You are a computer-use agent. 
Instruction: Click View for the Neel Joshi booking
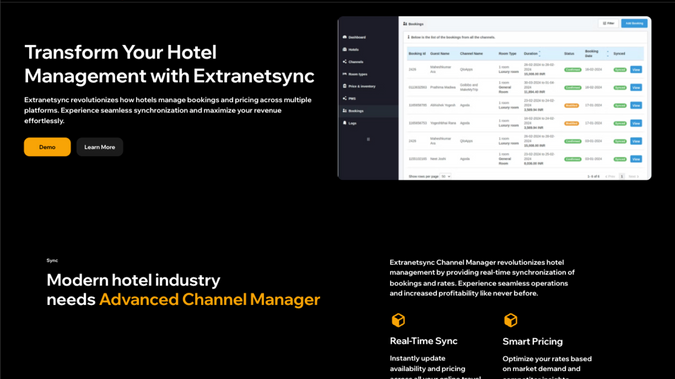click(636, 159)
